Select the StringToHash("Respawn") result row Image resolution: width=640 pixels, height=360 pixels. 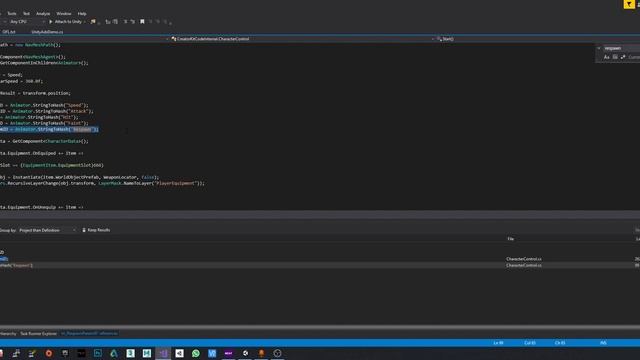point(320,265)
